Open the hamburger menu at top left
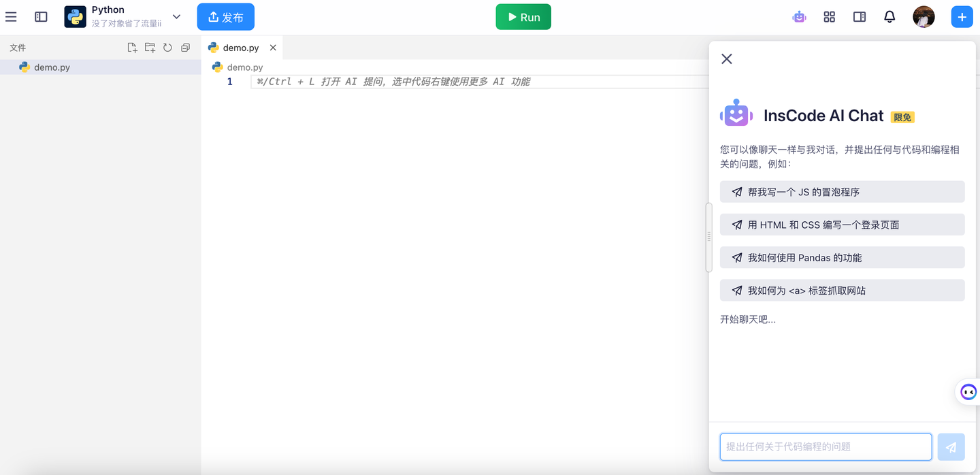The image size is (980, 475). point(11,16)
